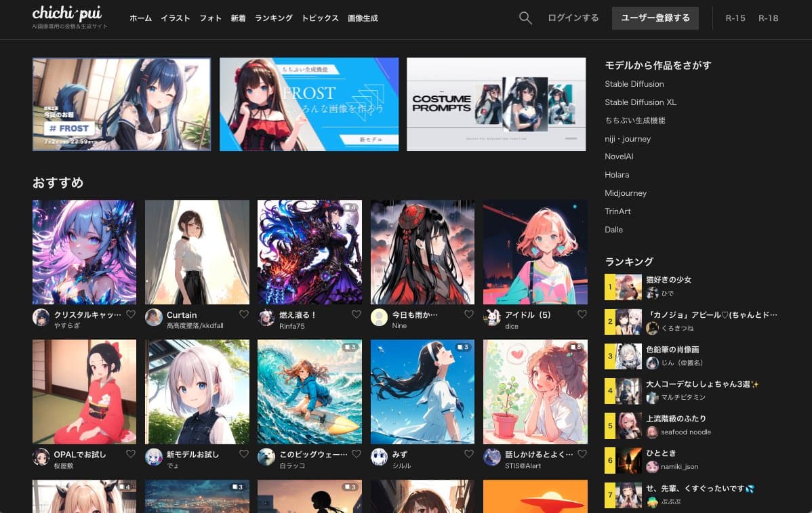812x513 pixels.
Task: Click dice user avatar icon
Action: coord(492,318)
